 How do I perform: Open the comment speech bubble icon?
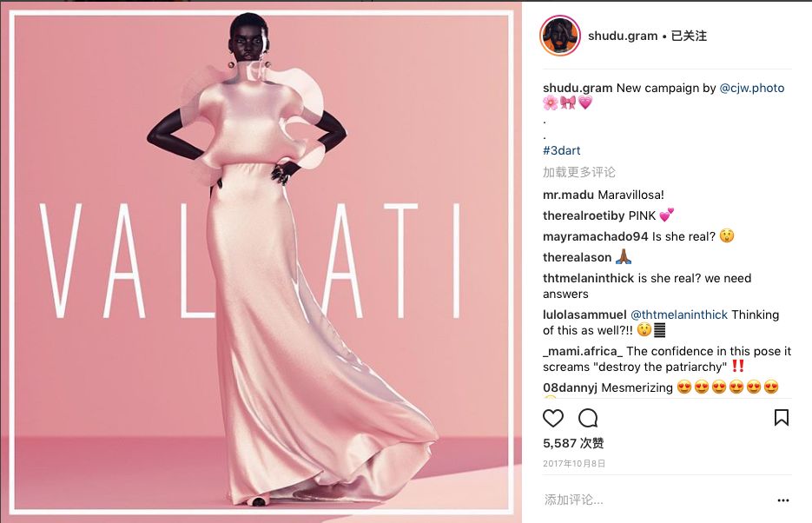(588, 418)
